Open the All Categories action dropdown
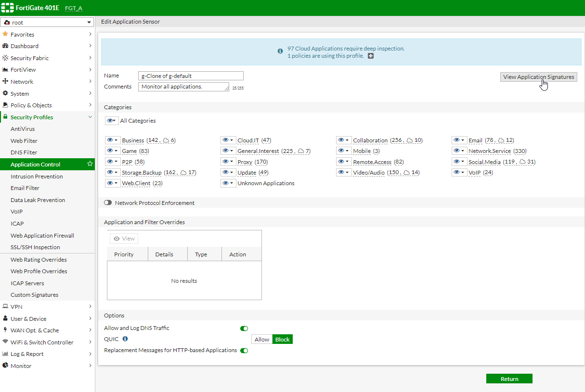The image size is (585, 392). (112, 121)
